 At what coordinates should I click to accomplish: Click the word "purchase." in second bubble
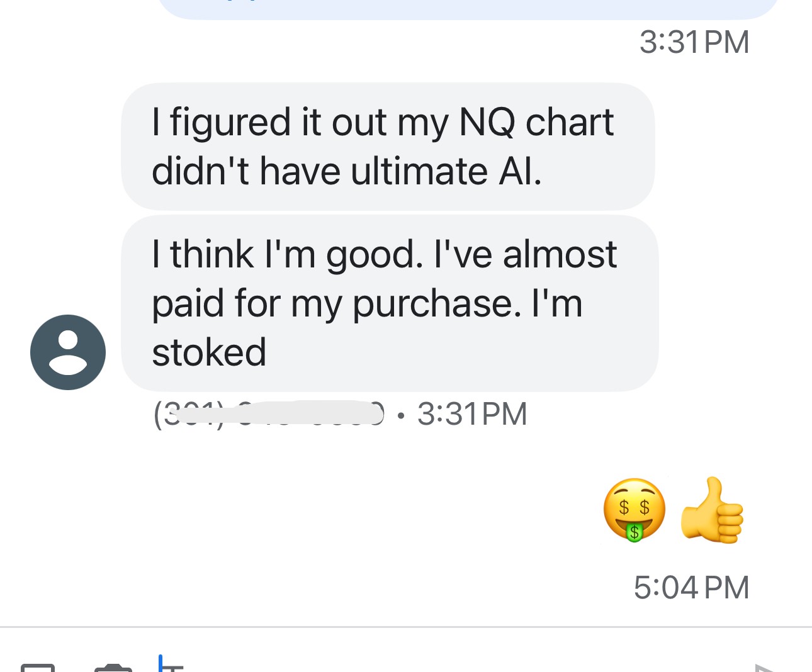pos(437,303)
